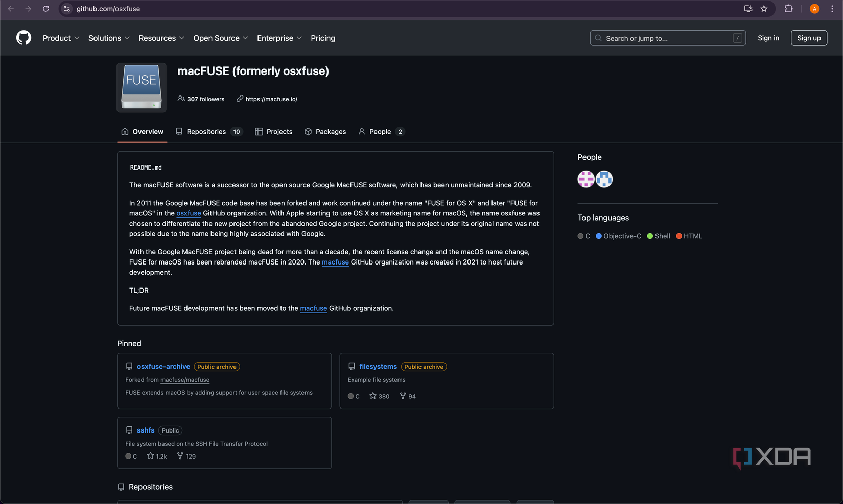
Task: Click the GitHub Octocat logo
Action: pos(24,38)
